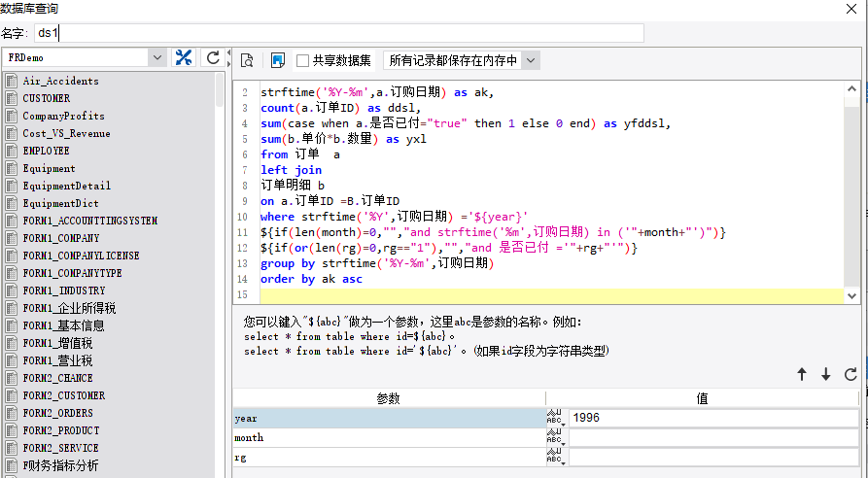Move parameter down with the down arrow
The height and width of the screenshot is (478, 868).
click(826, 375)
